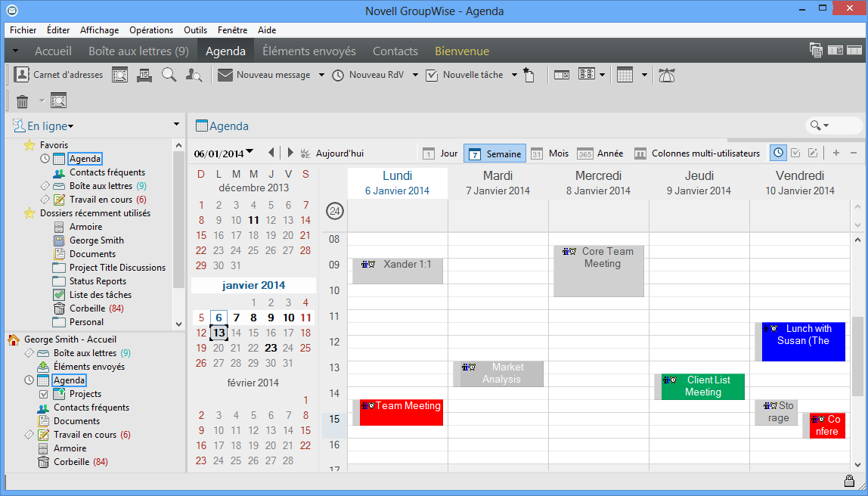Open the En ligne mode dropdown
Screen dimensions: 868x496
[43, 126]
